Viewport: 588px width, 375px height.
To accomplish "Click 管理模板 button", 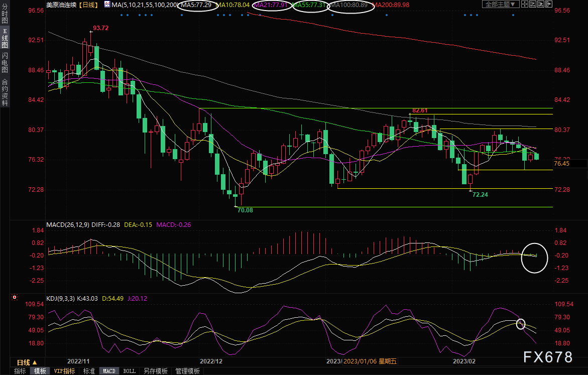I will (187, 371).
